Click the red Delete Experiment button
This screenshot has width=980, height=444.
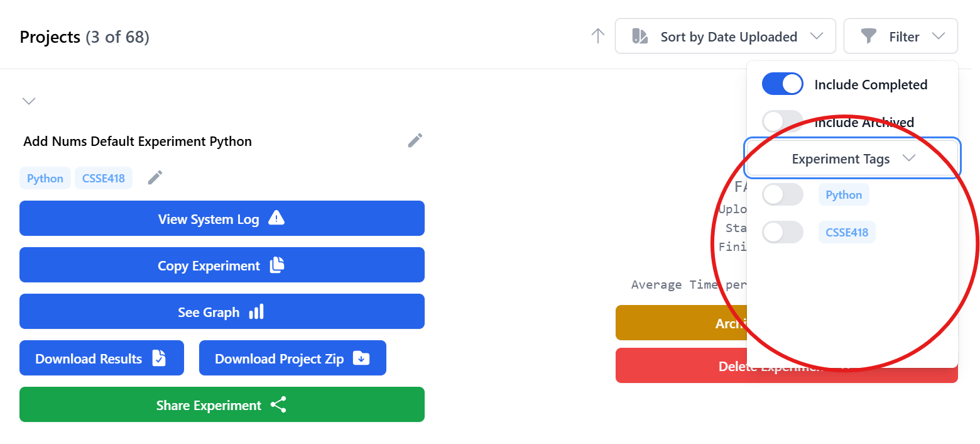681,365
